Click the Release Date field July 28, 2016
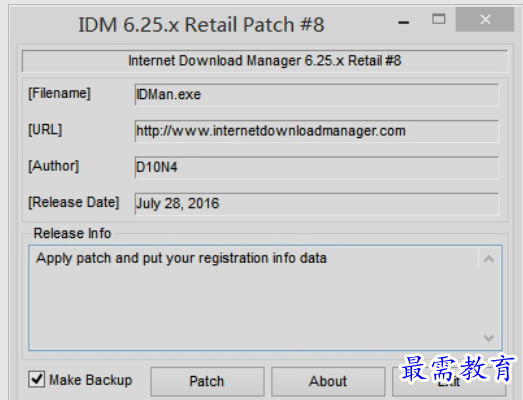 tap(317, 204)
